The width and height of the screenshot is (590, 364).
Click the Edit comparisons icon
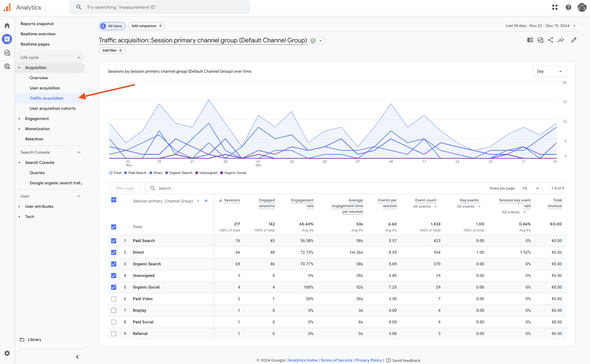click(530, 40)
